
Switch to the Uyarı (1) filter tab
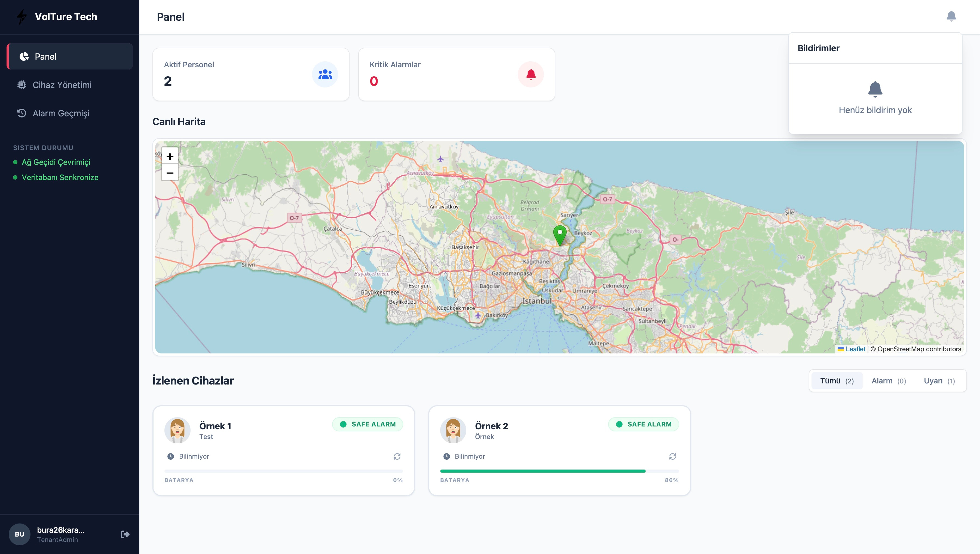pyautogui.click(x=939, y=381)
